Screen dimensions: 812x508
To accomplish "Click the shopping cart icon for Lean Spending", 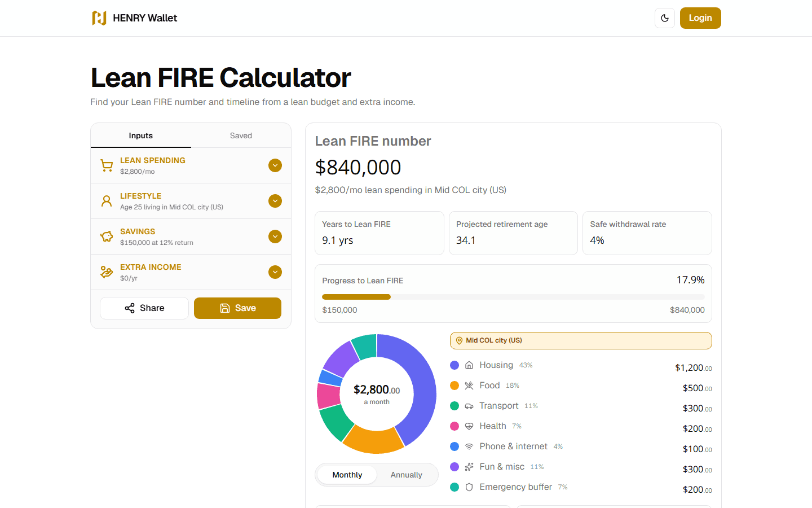I will 107,165.
